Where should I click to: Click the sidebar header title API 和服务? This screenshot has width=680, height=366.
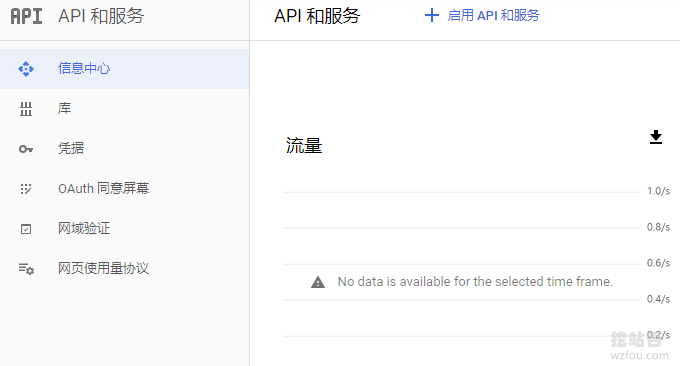tap(101, 16)
